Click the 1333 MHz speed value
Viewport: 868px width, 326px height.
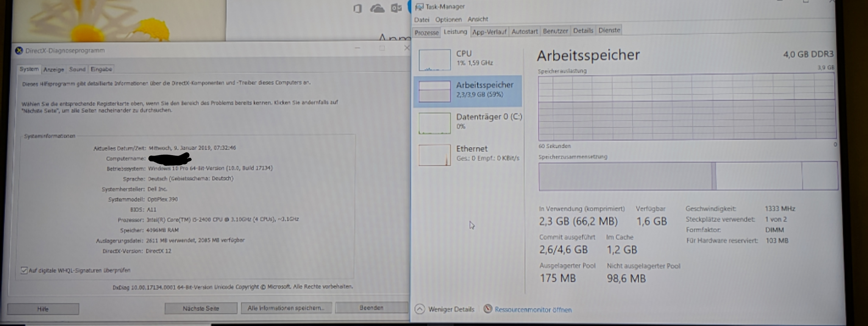780,209
